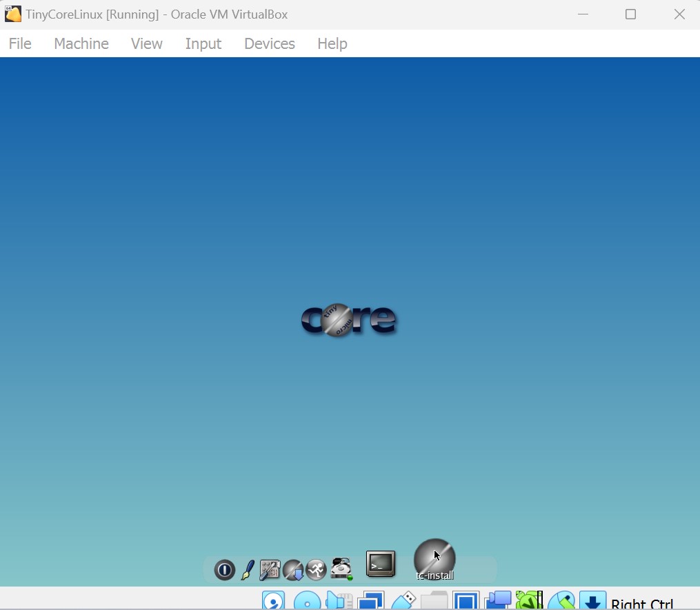The width and height of the screenshot is (700, 610).
Task: Open the View menu
Action: [146, 43]
